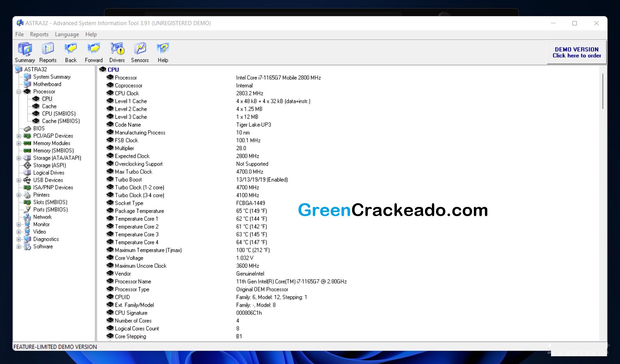
Task: Select Cache (SMBIOS) in the tree
Action: tap(61, 121)
